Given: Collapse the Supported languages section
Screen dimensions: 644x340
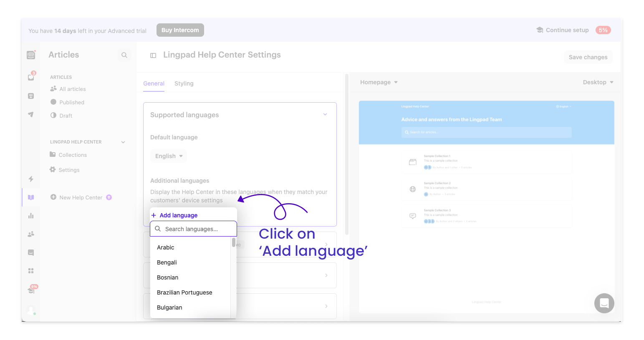Looking at the screenshot, I should click(x=325, y=114).
